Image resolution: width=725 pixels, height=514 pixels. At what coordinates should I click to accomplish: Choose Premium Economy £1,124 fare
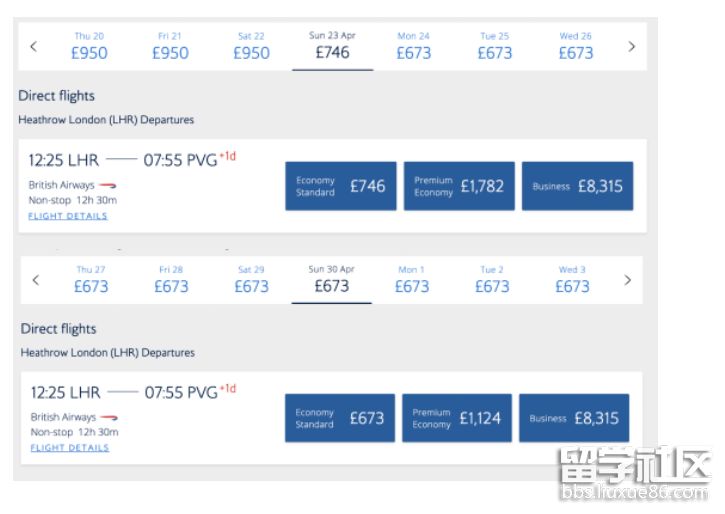click(x=457, y=418)
